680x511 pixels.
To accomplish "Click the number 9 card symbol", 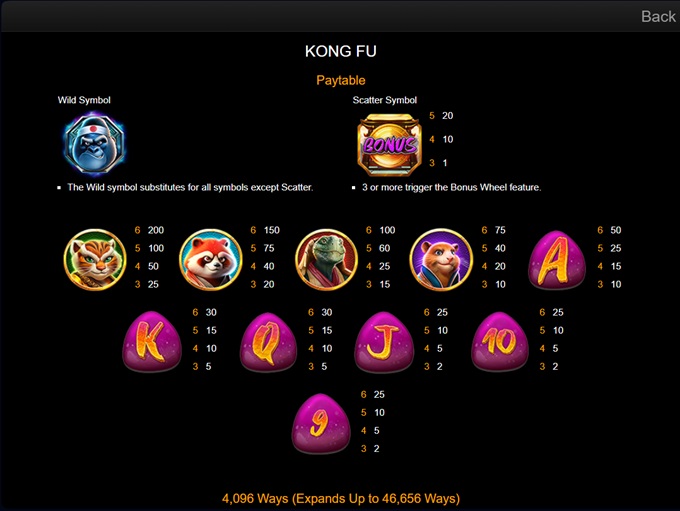I will click(x=321, y=423).
